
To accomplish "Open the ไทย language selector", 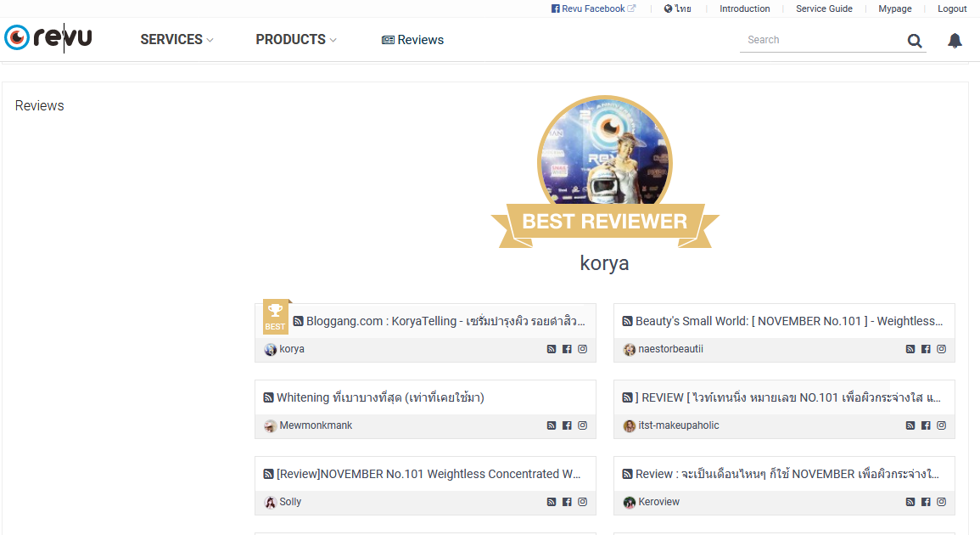I will [677, 8].
